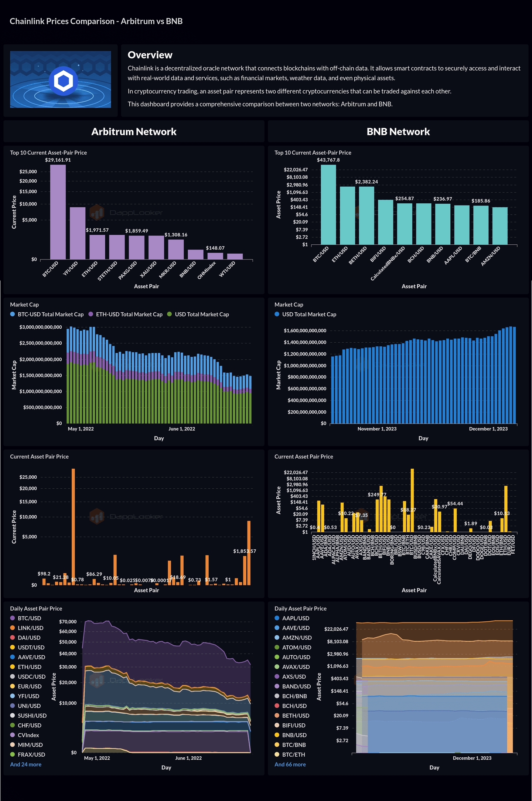This screenshot has height=801, width=532.
Task: Toggle the YFI/USD legend entry
Action: coord(25,696)
